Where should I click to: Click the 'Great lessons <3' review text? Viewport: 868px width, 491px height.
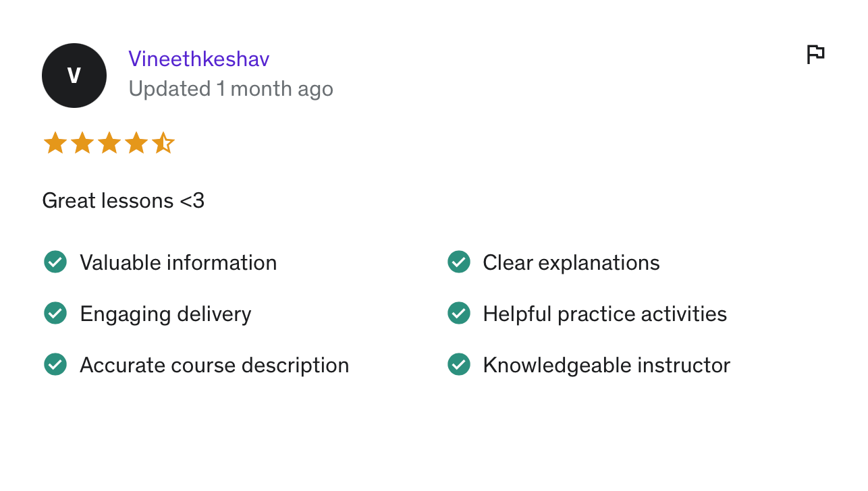click(124, 201)
